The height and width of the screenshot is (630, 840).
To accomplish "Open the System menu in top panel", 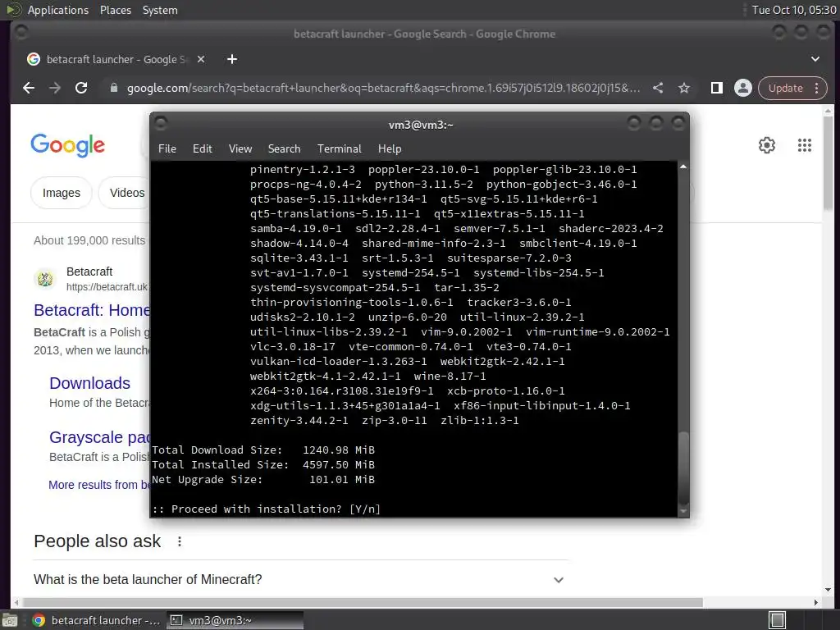I will pyautogui.click(x=160, y=10).
